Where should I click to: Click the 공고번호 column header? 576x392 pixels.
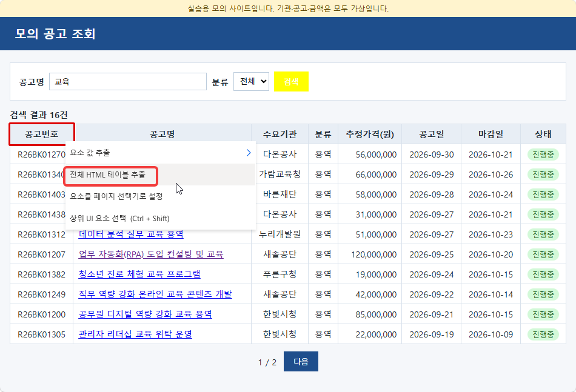(x=41, y=135)
